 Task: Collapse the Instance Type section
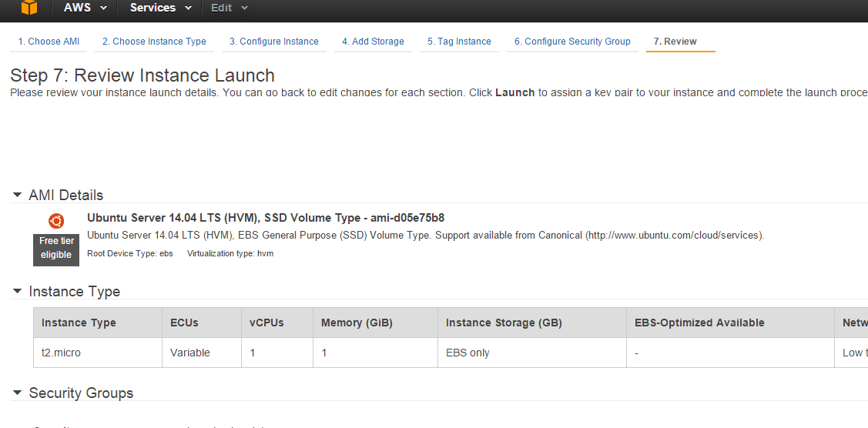tap(17, 292)
